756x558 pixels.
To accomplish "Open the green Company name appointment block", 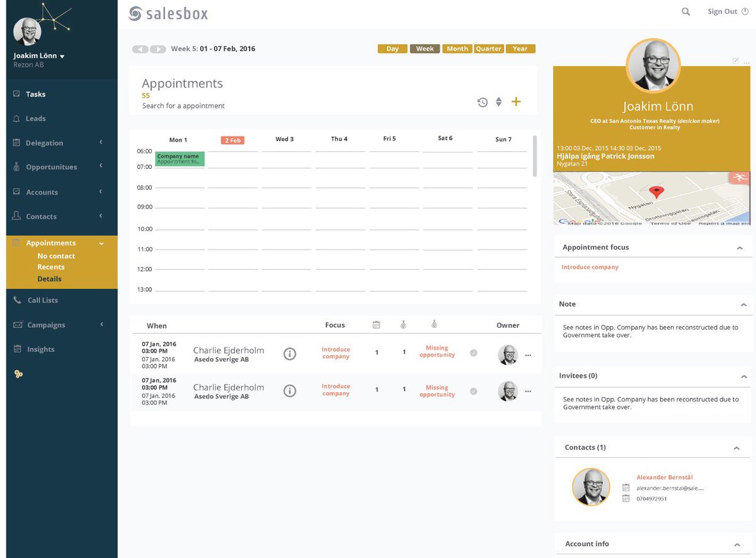I will click(180, 159).
